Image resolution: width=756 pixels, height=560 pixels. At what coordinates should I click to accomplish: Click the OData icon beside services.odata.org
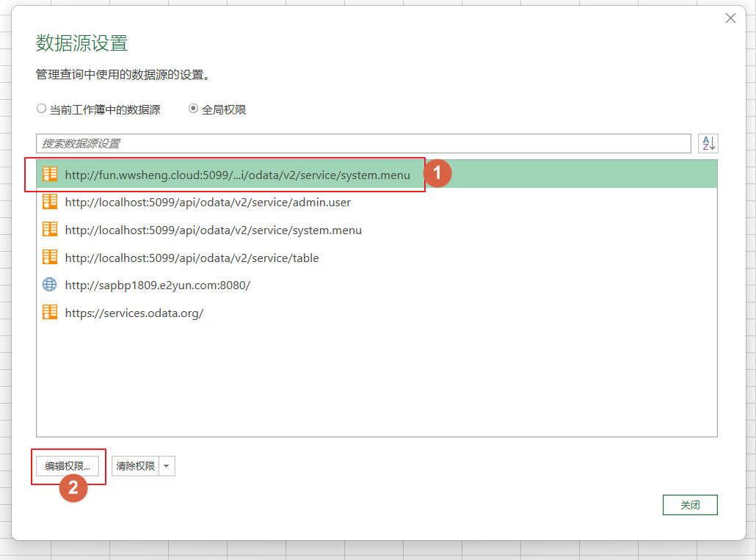[50, 313]
